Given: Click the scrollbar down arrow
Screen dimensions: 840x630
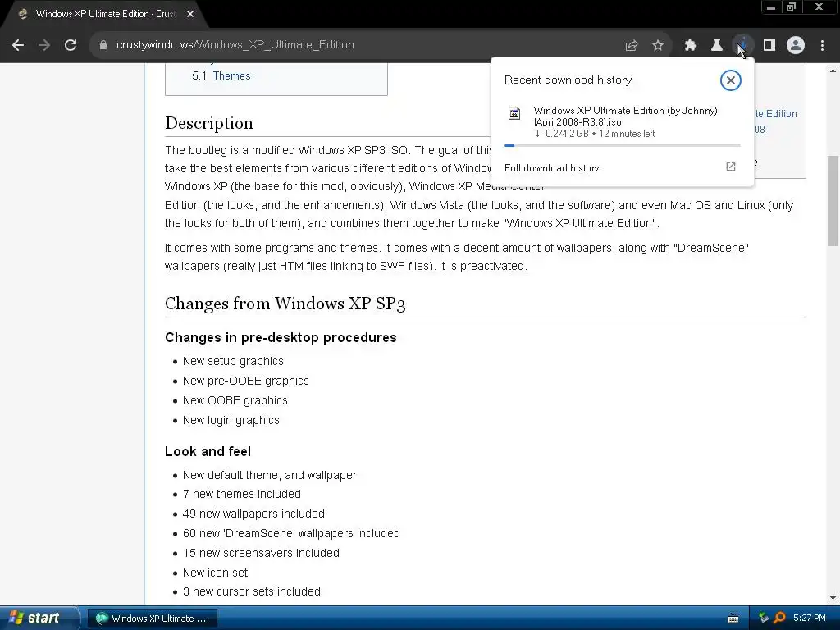Looking at the screenshot, I should pos(833,598).
